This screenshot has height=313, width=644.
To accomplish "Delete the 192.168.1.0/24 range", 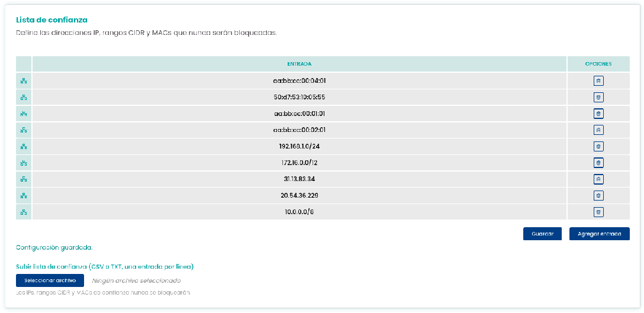I will coord(598,146).
